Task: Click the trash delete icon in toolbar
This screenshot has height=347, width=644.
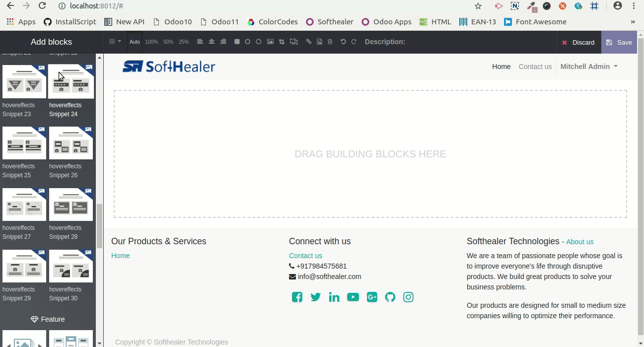Action: [x=330, y=42]
